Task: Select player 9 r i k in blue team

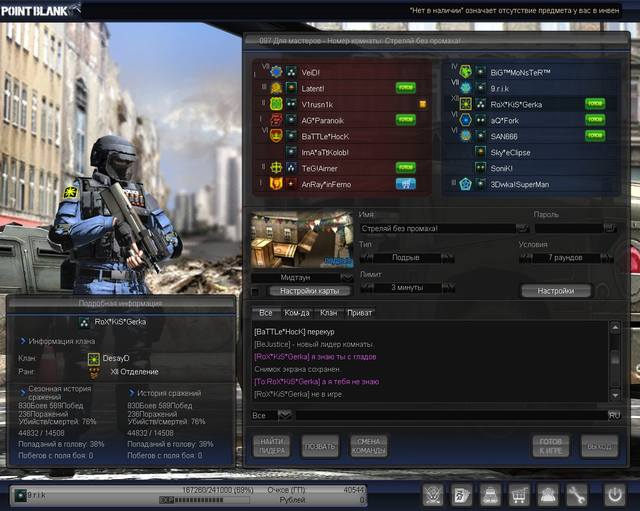Action: tap(531, 88)
